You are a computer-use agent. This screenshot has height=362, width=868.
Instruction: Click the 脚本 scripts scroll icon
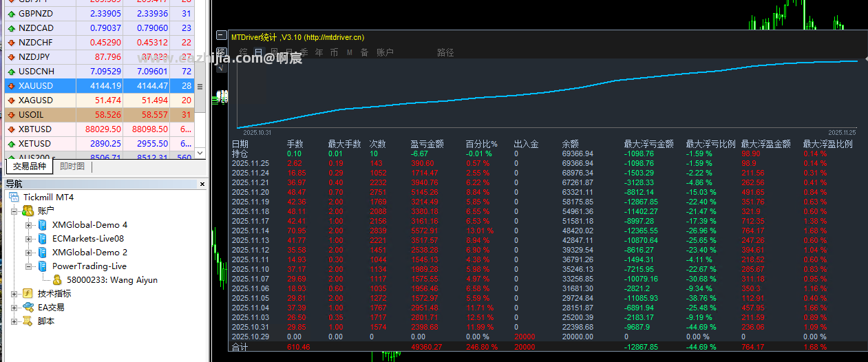(28, 321)
